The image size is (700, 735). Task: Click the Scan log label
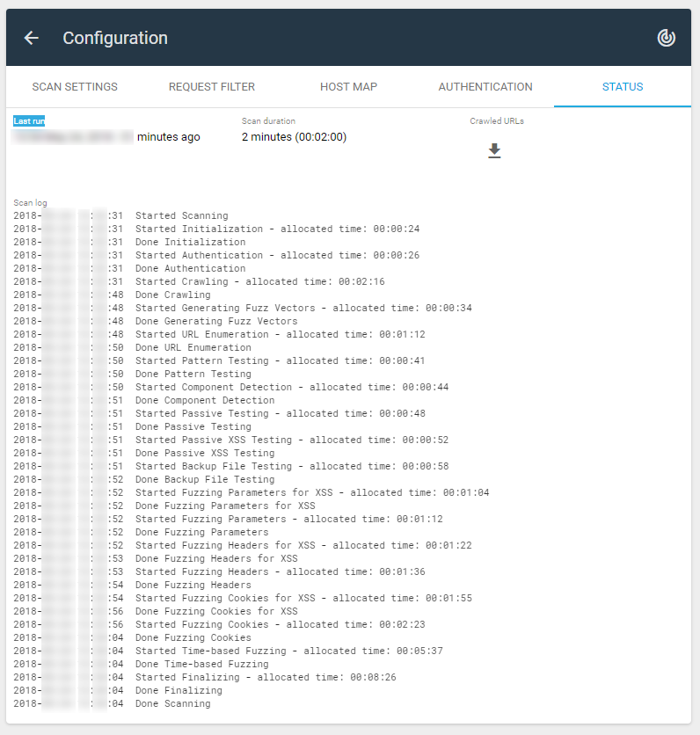coord(30,203)
